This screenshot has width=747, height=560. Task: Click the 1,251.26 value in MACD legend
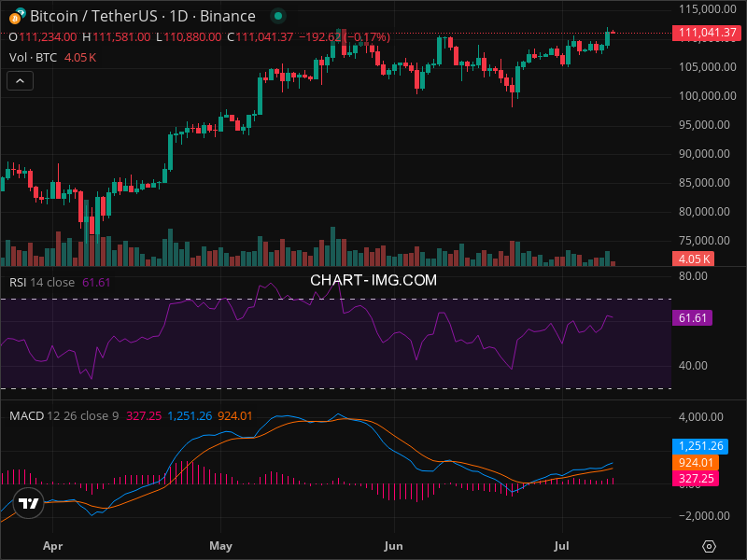(190, 415)
